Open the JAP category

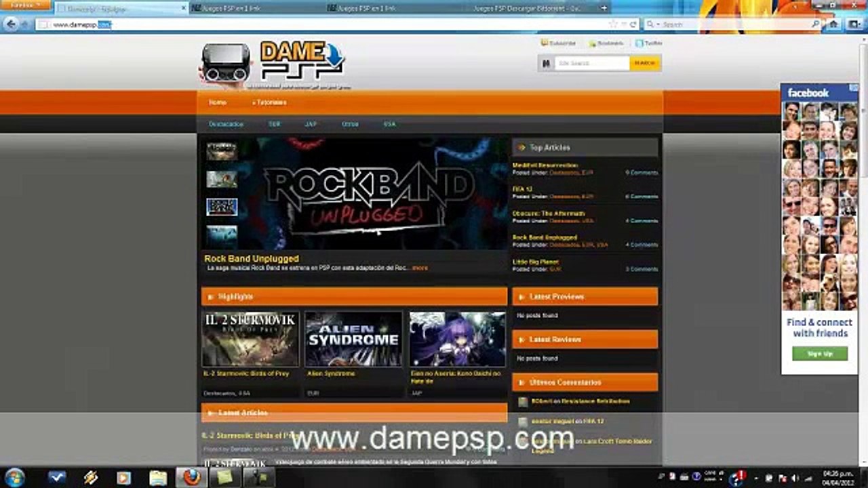[311, 124]
